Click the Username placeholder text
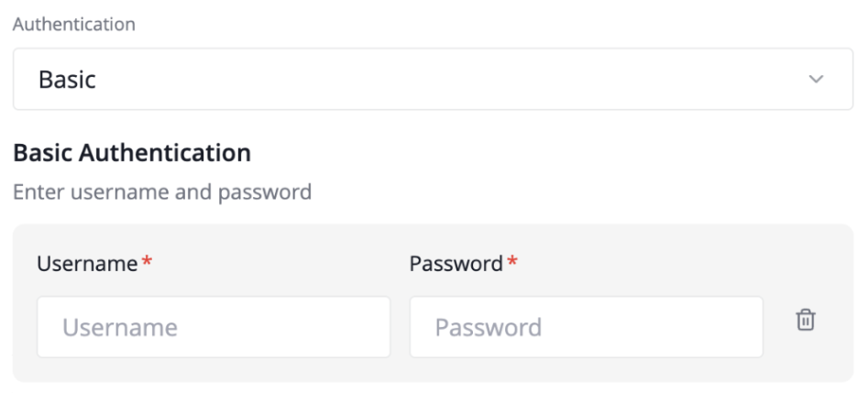 click(120, 327)
